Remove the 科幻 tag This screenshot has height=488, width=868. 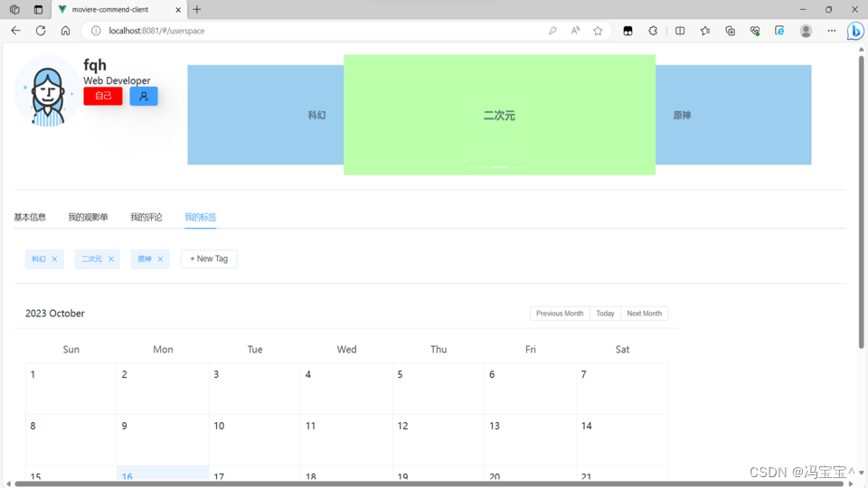tap(54, 259)
